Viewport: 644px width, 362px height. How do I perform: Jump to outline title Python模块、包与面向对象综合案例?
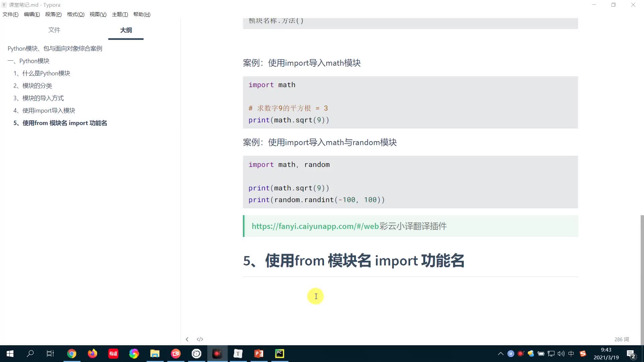coord(55,49)
